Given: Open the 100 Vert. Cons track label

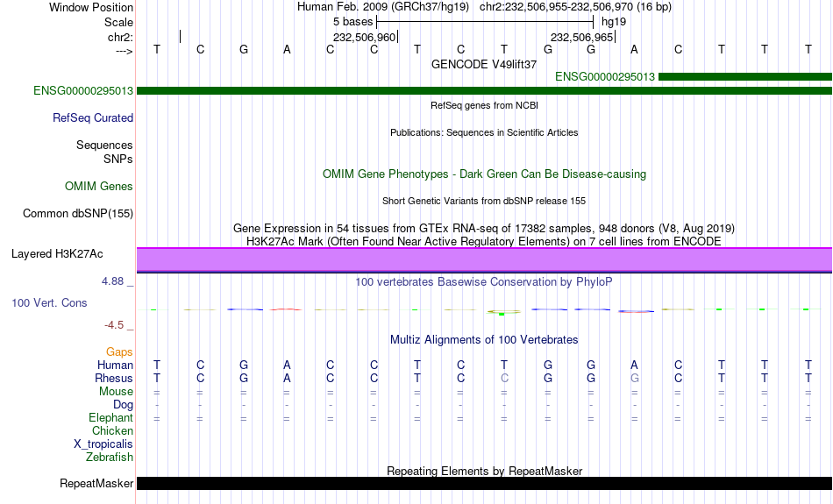Looking at the screenshot, I should (49, 302).
